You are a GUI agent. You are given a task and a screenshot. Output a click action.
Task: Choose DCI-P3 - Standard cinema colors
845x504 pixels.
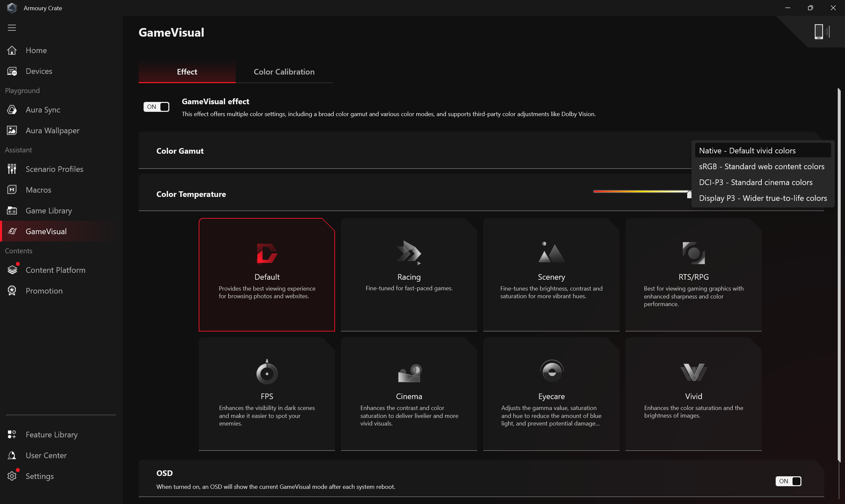click(x=763, y=182)
